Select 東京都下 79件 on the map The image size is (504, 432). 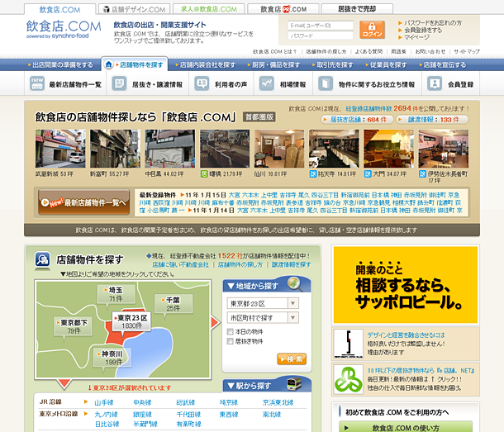74,326
